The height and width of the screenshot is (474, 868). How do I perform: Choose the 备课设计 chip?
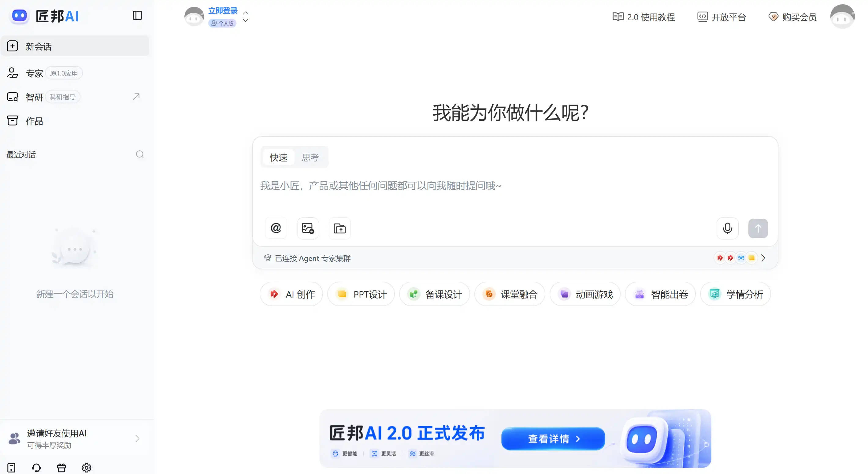click(x=434, y=294)
